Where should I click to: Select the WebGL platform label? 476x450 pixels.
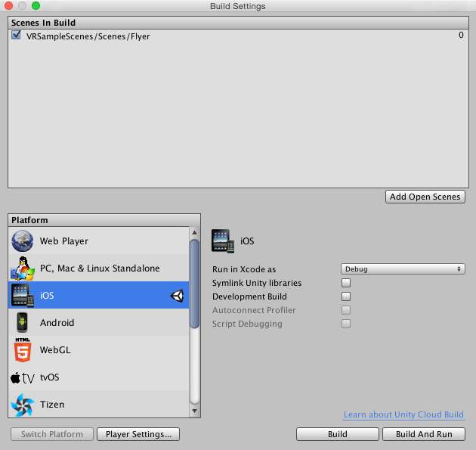pyautogui.click(x=55, y=350)
